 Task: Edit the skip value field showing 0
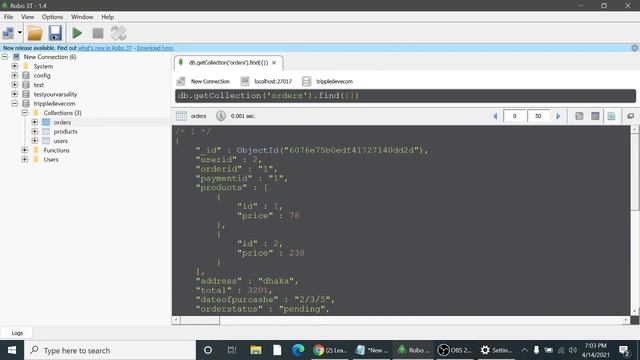(x=515, y=116)
